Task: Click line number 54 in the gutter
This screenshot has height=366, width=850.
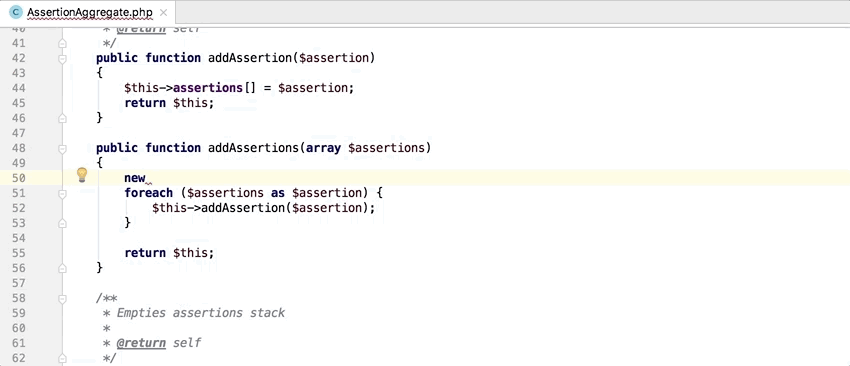Action: click(18, 237)
